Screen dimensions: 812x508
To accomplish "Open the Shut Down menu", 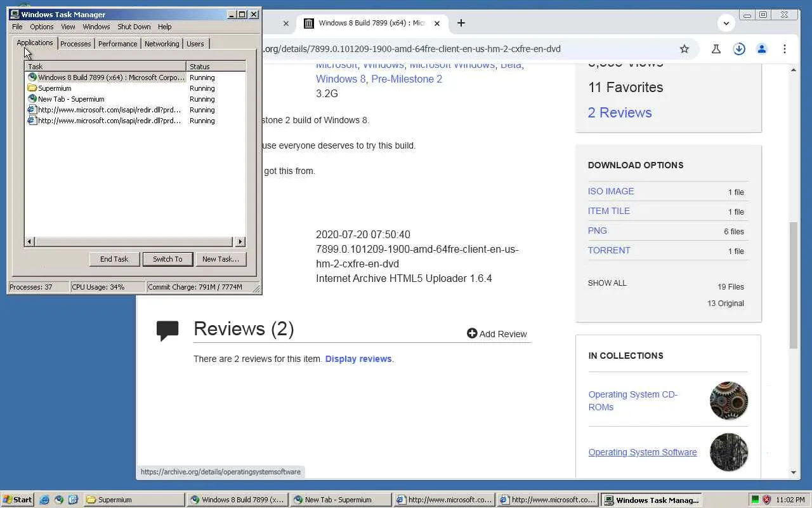I will click(x=134, y=27).
